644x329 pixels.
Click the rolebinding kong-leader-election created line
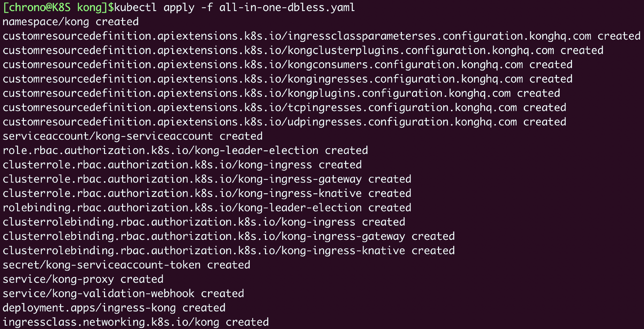coord(207,208)
